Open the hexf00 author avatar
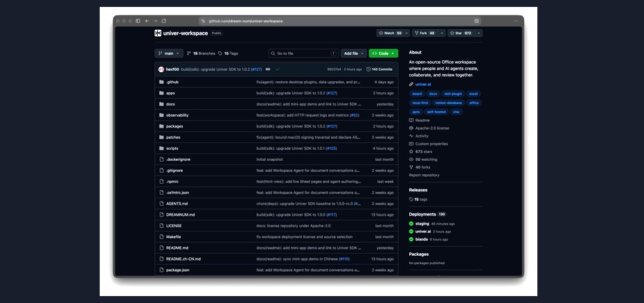 click(161, 69)
